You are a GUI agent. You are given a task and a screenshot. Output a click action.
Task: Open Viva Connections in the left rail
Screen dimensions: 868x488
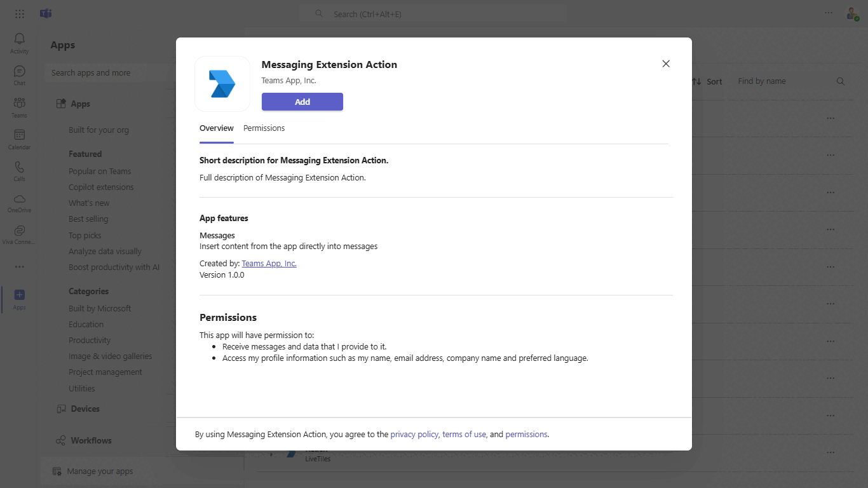tap(19, 234)
